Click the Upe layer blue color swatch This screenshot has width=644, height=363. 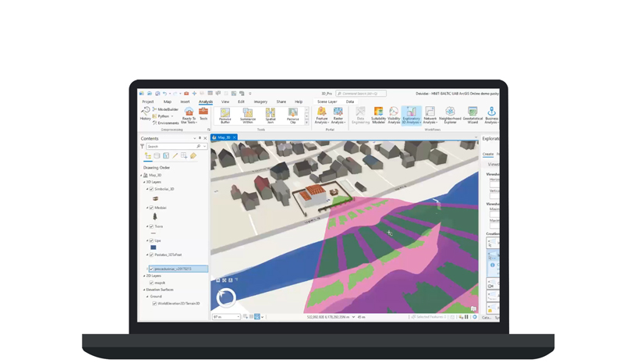tap(153, 247)
